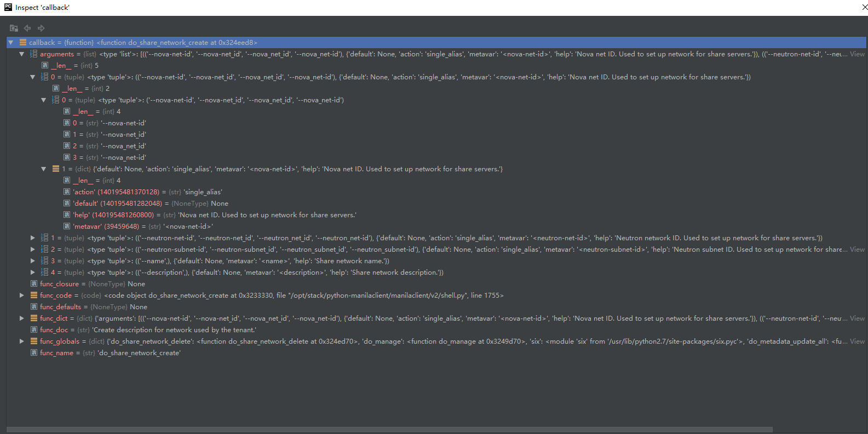Click the dict icon beside func_globals
This screenshot has width=868, height=434.
(34, 341)
